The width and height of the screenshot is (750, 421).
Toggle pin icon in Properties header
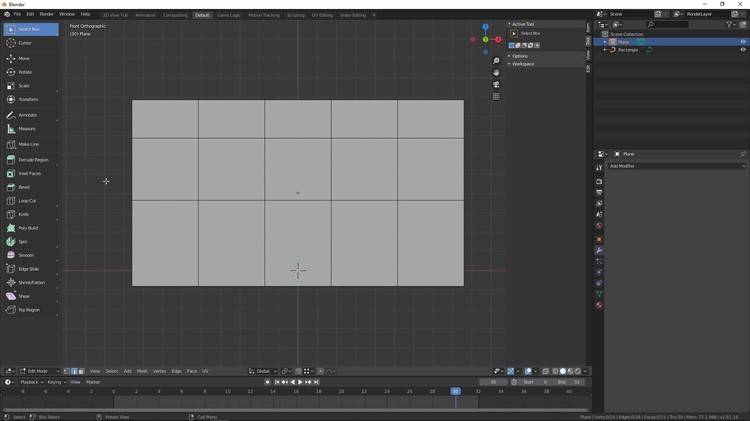742,154
